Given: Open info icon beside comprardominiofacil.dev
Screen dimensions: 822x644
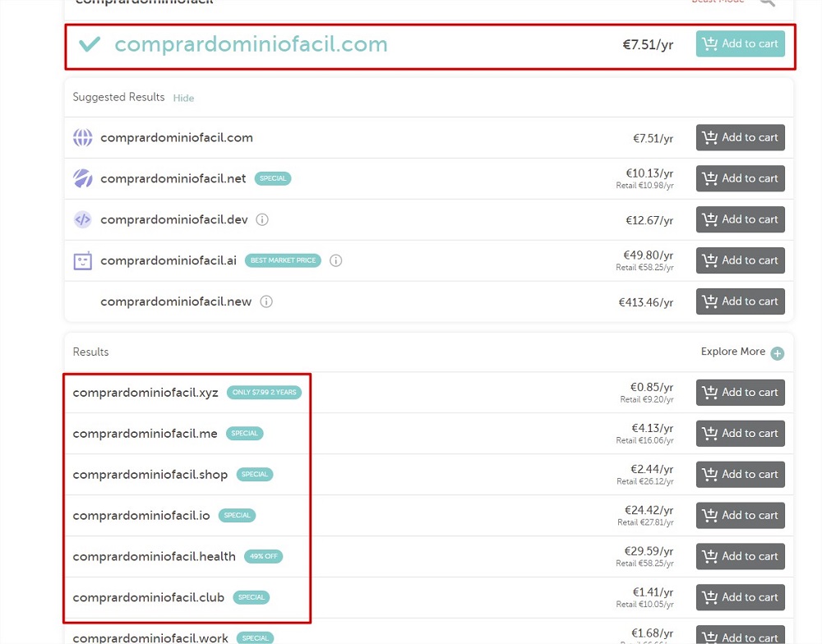Looking at the screenshot, I should coord(262,219).
